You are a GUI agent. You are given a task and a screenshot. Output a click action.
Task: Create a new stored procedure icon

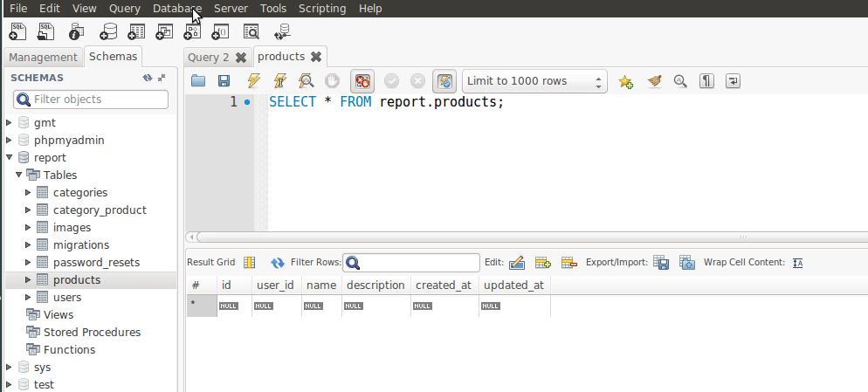192,31
